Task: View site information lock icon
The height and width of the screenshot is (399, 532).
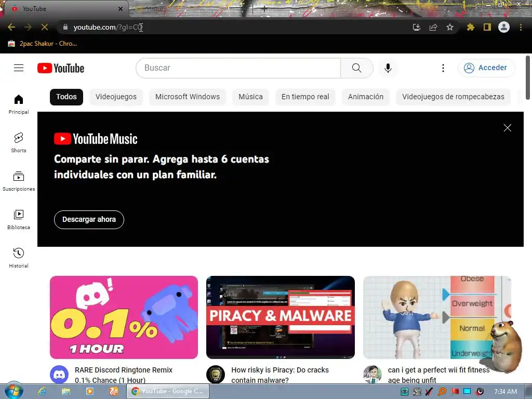Action: point(65,27)
